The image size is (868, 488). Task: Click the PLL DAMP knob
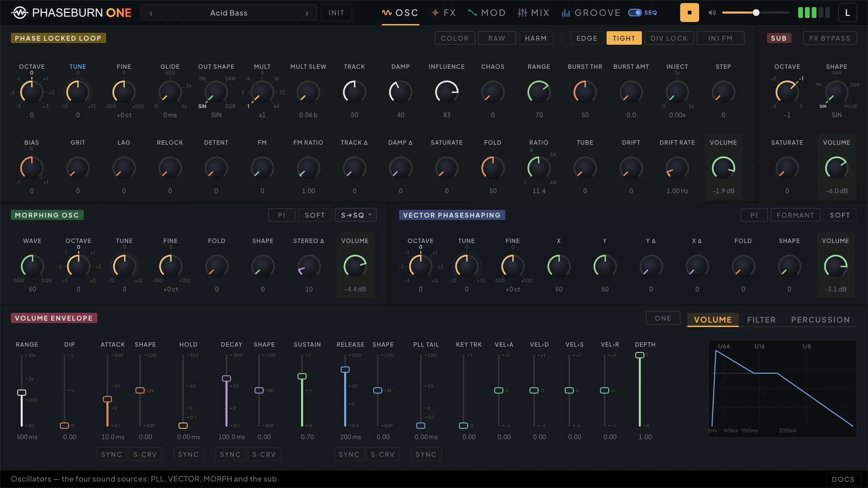pyautogui.click(x=400, y=92)
